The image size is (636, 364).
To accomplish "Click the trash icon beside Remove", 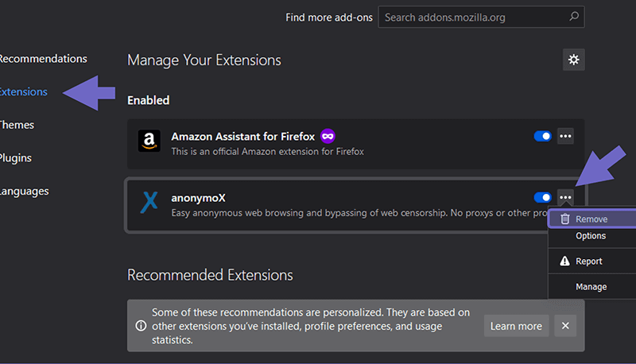I will [565, 219].
